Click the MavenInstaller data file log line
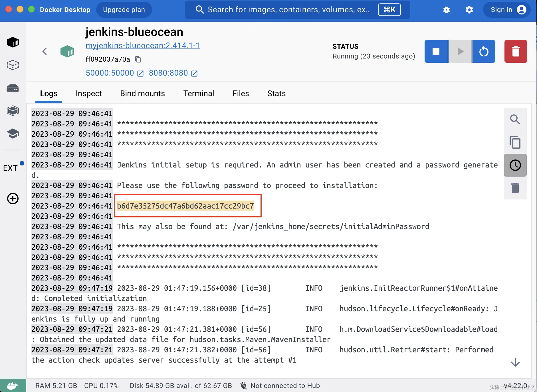The height and width of the screenshot is (392, 537). click(265, 334)
